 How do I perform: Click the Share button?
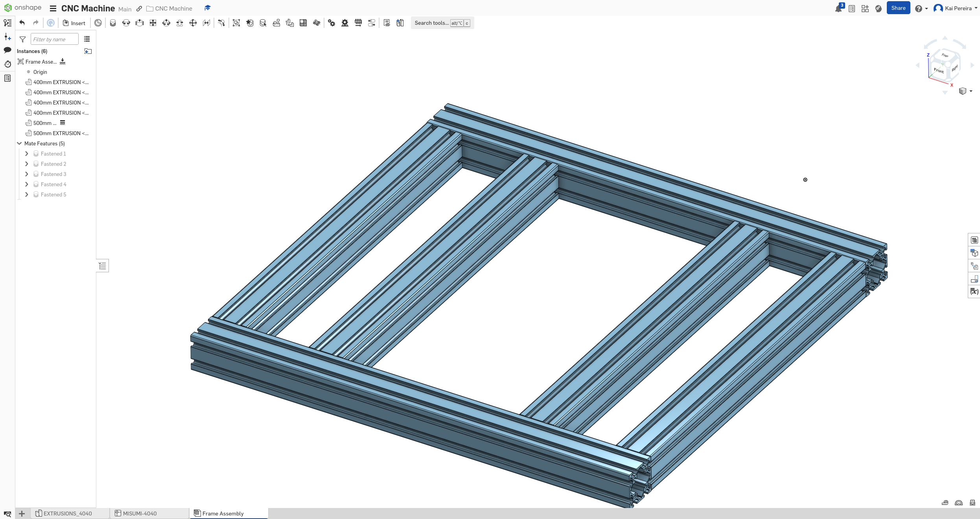point(899,7)
